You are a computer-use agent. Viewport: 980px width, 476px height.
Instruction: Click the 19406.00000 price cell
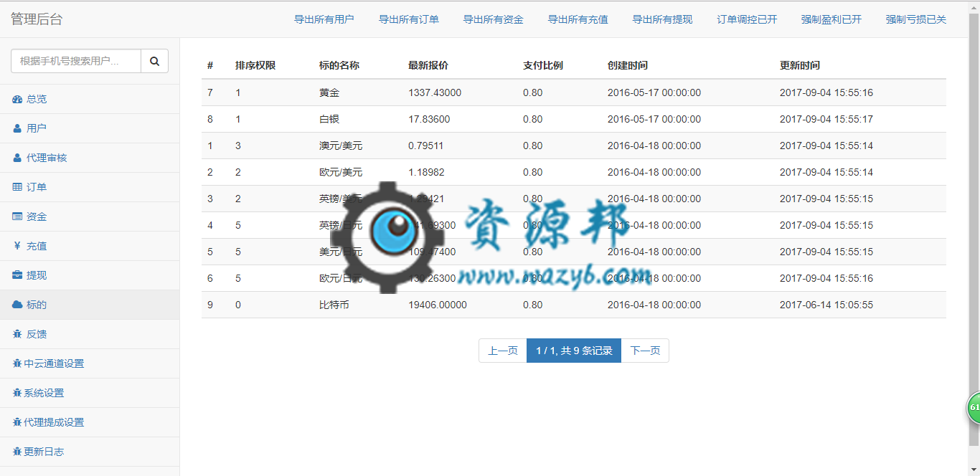[438, 305]
